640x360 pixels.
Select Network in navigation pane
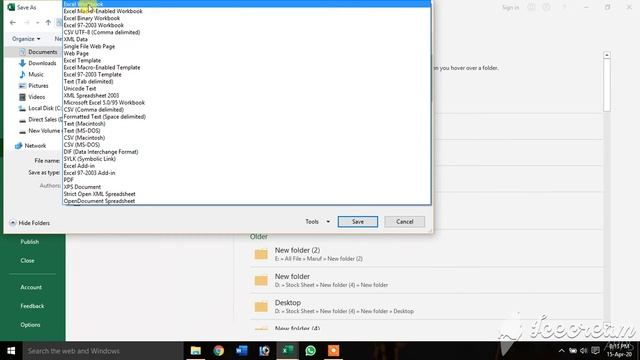click(31, 146)
